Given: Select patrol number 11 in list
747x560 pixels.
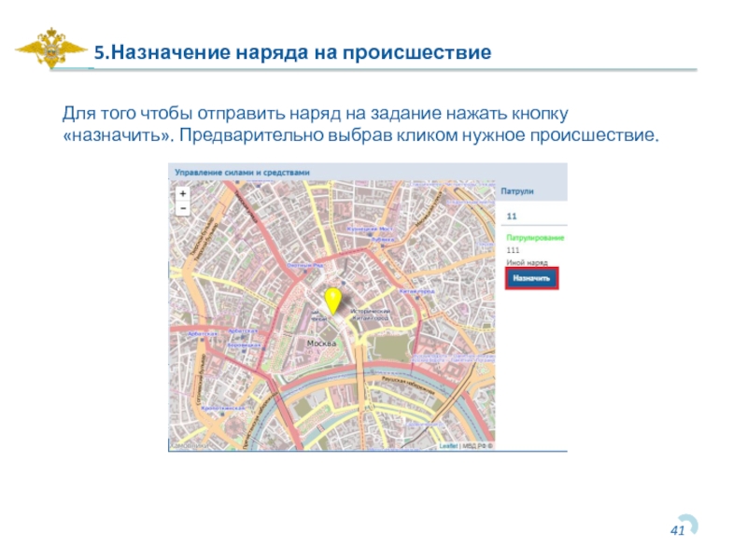Looking at the screenshot, I should tap(512, 215).
